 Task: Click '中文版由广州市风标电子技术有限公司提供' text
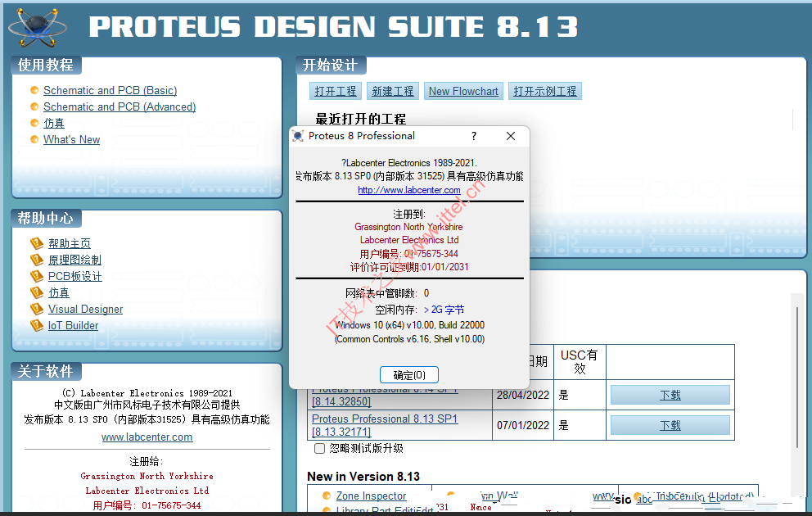click(147, 405)
